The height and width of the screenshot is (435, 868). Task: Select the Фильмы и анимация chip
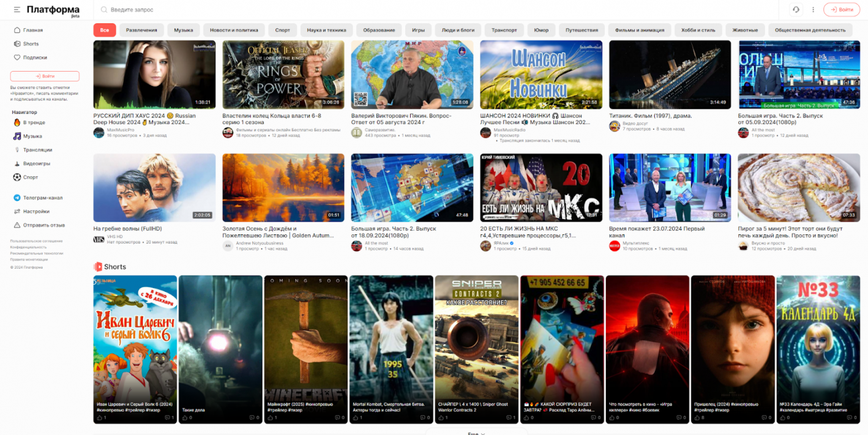[x=640, y=30]
